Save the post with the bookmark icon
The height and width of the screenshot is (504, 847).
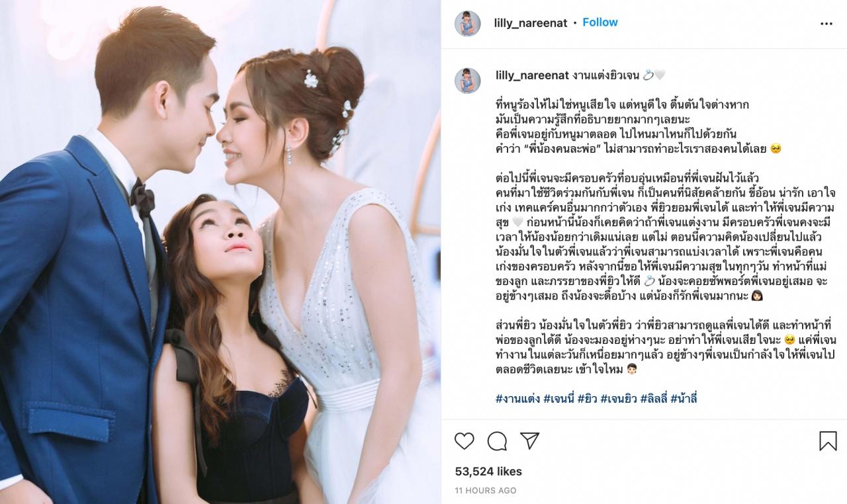pos(828,441)
